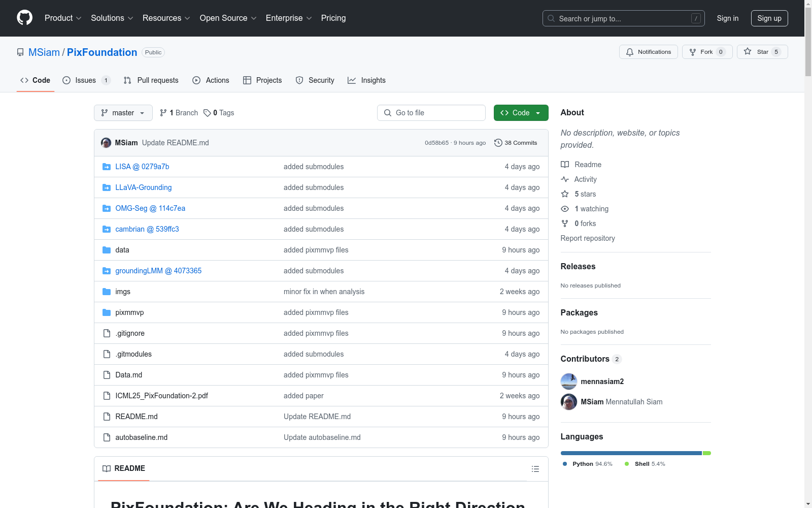Open README outline list icon
This screenshot has height=508, width=812.
pos(535,469)
